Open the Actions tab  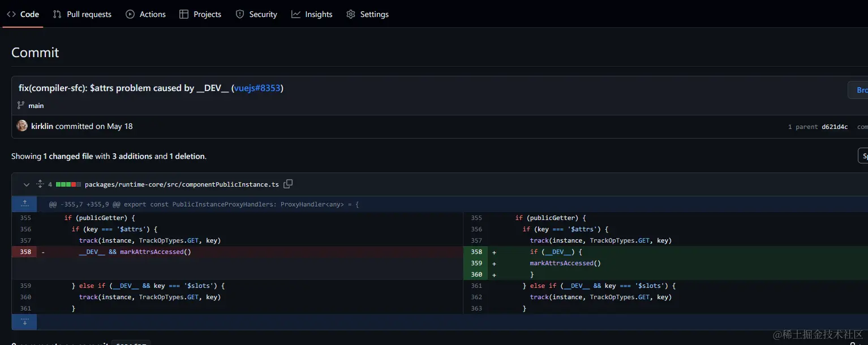[x=146, y=14]
